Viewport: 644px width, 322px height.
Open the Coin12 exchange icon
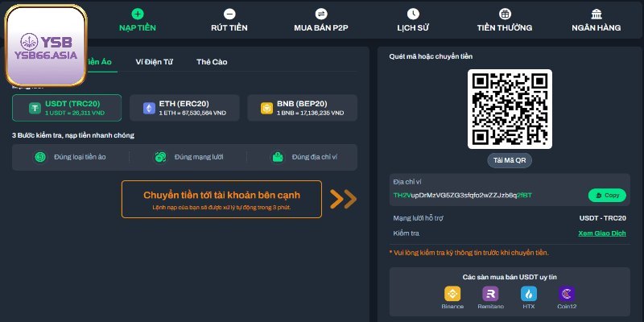coord(566,294)
